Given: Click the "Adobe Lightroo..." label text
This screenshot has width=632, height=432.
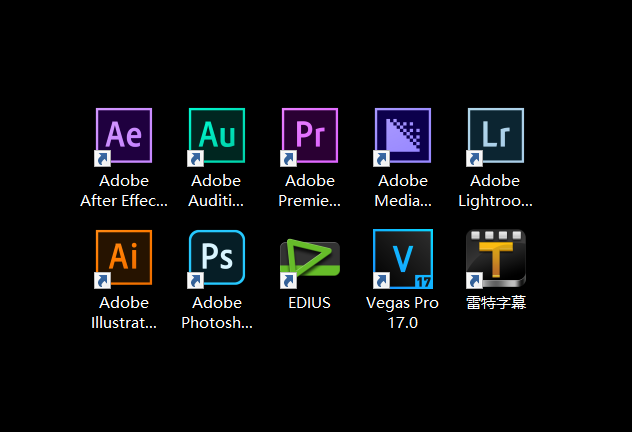Looking at the screenshot, I should click(495, 191).
